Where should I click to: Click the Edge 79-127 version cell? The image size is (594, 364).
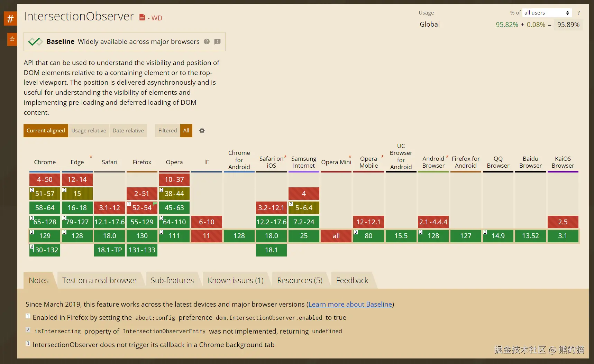tap(77, 222)
